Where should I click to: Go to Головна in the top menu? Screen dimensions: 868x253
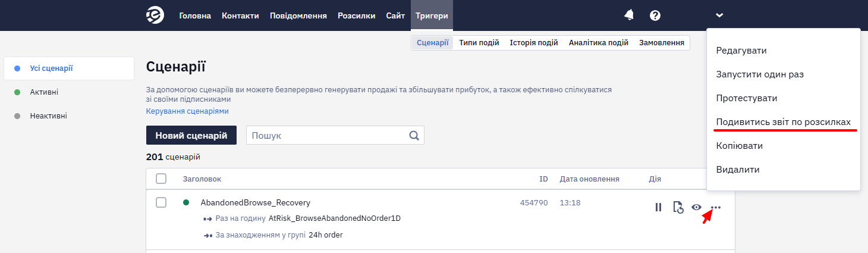coord(195,15)
